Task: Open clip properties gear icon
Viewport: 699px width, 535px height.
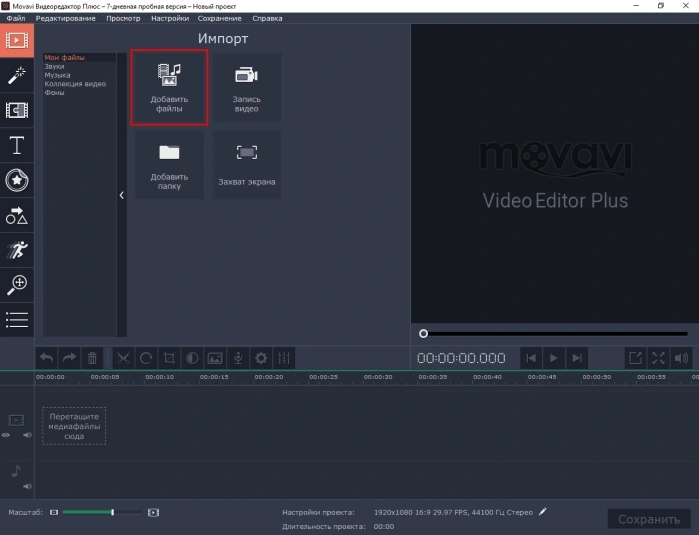Action: (x=261, y=358)
